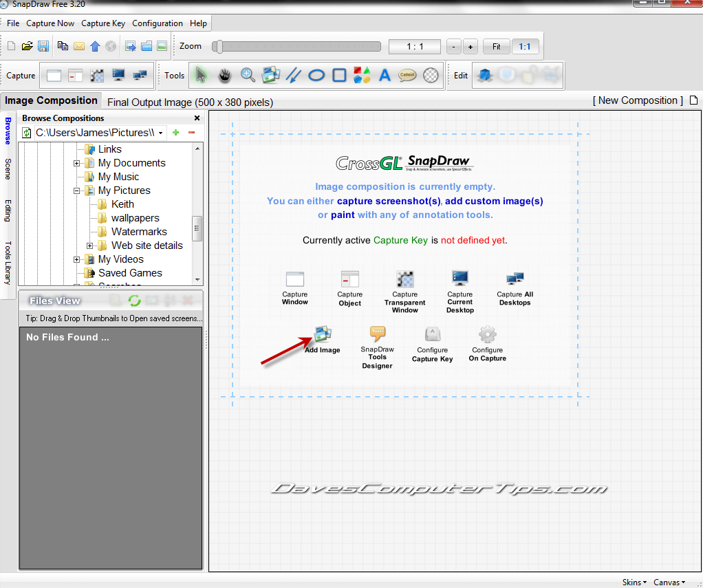The height and width of the screenshot is (588, 703).
Task: Open the Tools Library side tab
Action: tap(8, 263)
